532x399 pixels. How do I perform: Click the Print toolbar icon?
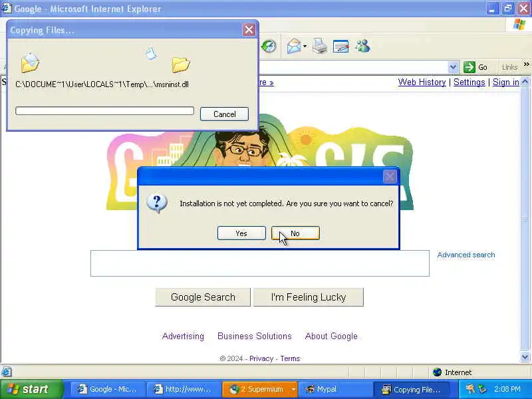(x=320, y=46)
